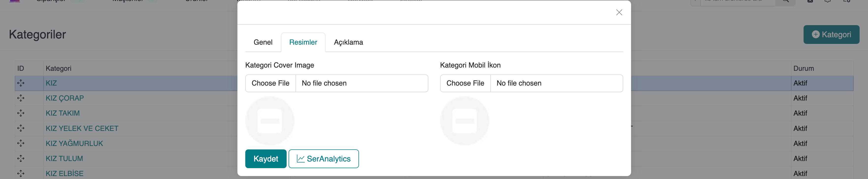
Task: Open the KIZ YAĞMURLUK category link
Action: tap(75, 143)
